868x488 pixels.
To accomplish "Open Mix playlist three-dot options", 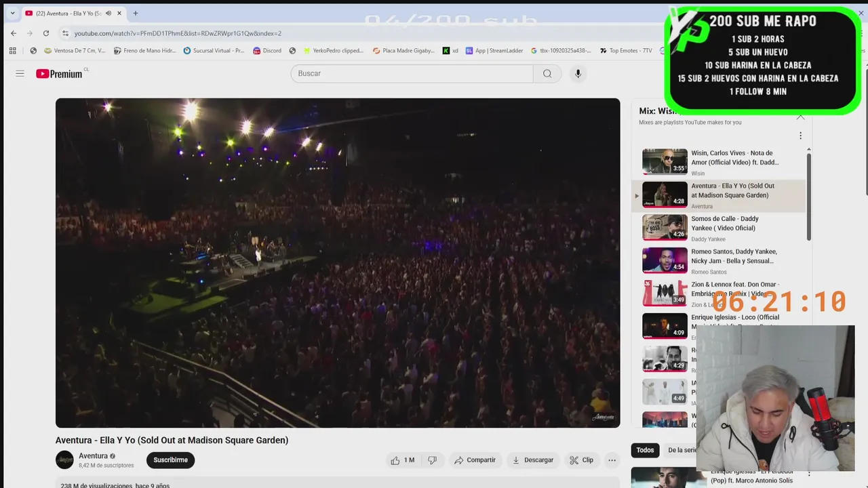I will (800, 136).
